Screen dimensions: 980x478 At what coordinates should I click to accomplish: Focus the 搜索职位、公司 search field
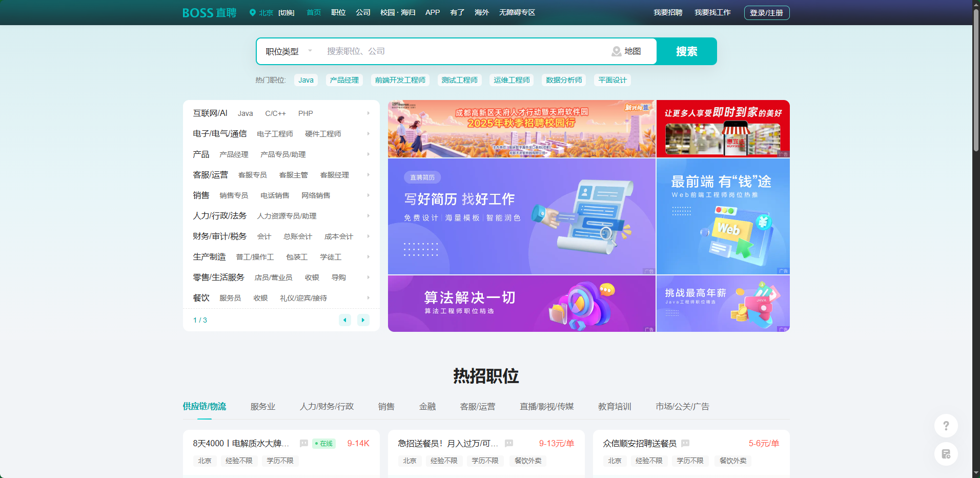click(x=461, y=51)
